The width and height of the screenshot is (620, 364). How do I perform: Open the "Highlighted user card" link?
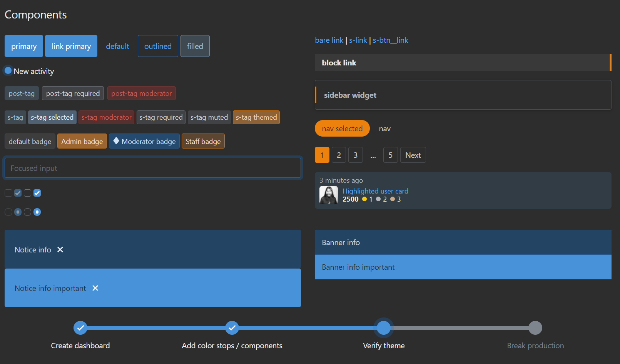[x=375, y=191]
